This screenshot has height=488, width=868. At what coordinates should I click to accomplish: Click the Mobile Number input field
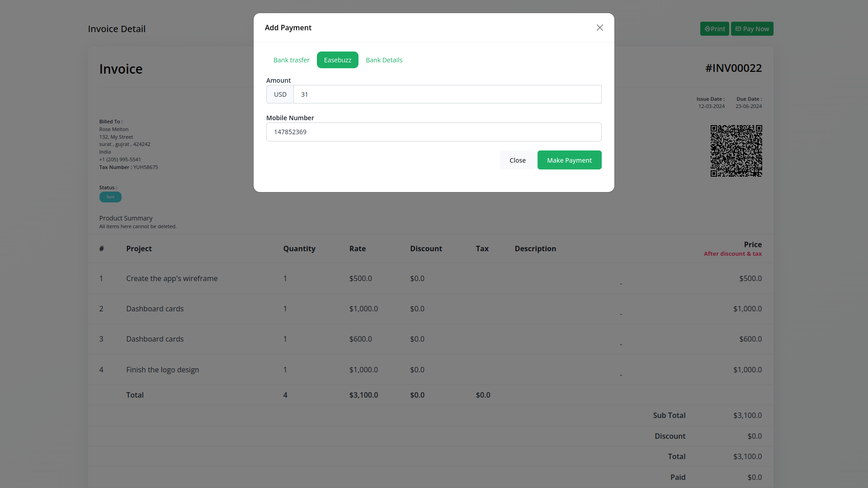(x=434, y=132)
